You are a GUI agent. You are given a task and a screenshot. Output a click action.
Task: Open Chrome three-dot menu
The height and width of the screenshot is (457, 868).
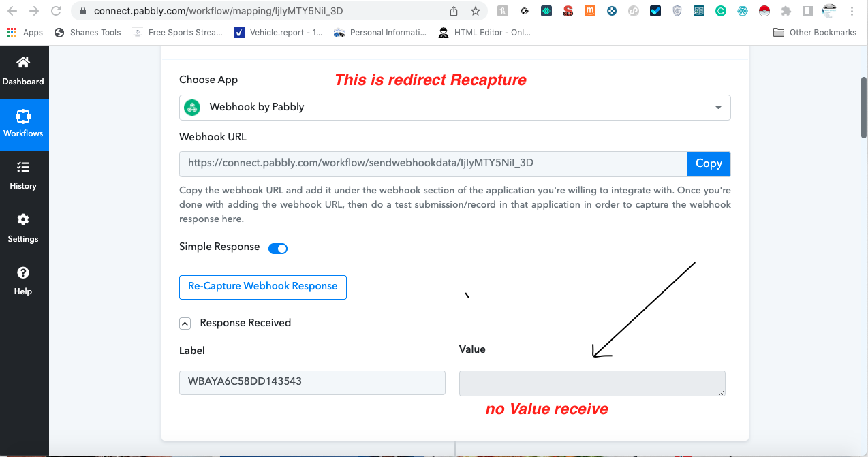853,11
